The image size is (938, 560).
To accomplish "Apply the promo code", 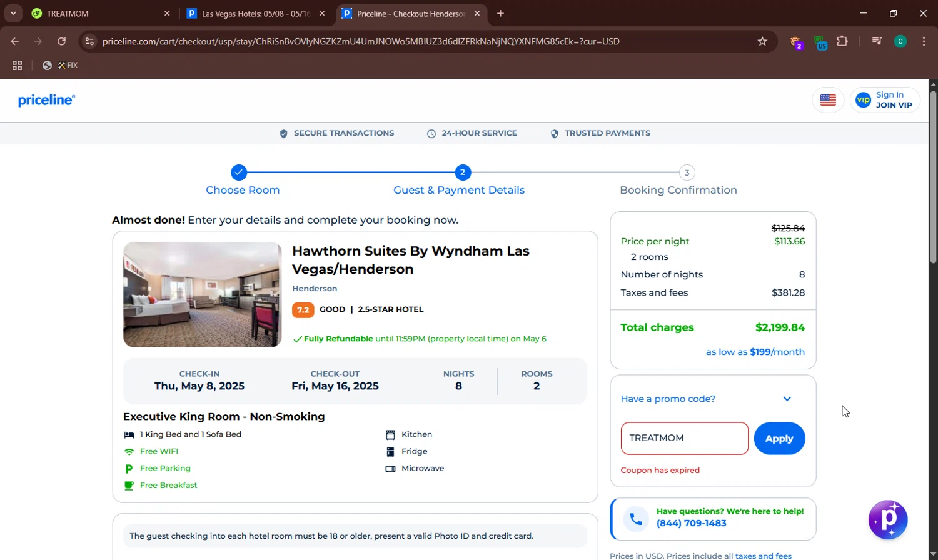I will pos(779,439).
